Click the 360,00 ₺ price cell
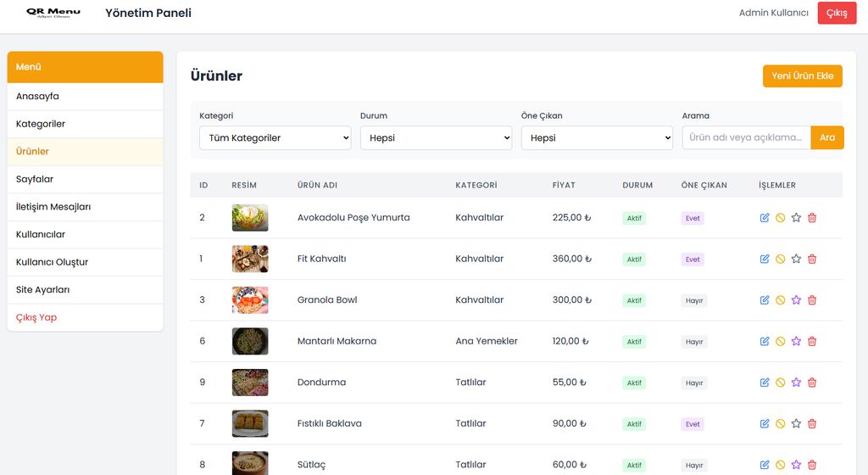Screen dimensions: 868x475 tap(572, 259)
